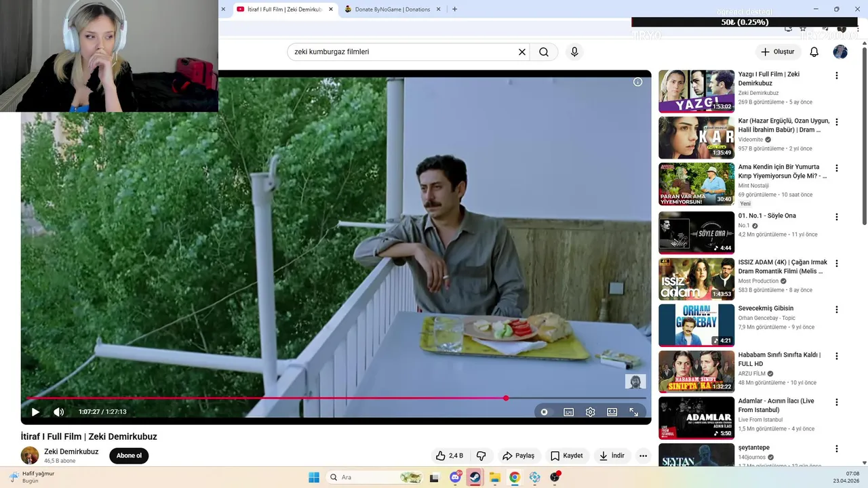868x488 pixels.
Task: Open Adamlar - Acının İlacı video title
Action: point(776,405)
